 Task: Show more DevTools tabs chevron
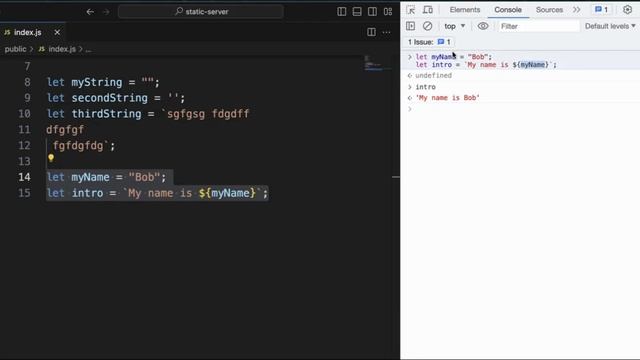[x=576, y=10]
